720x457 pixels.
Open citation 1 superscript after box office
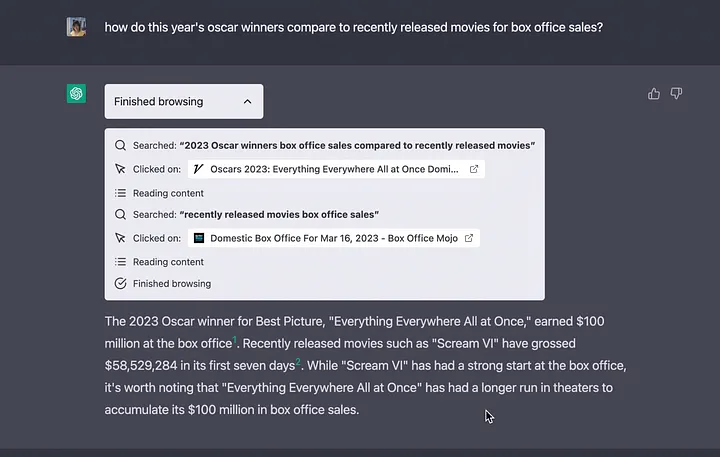(235, 340)
